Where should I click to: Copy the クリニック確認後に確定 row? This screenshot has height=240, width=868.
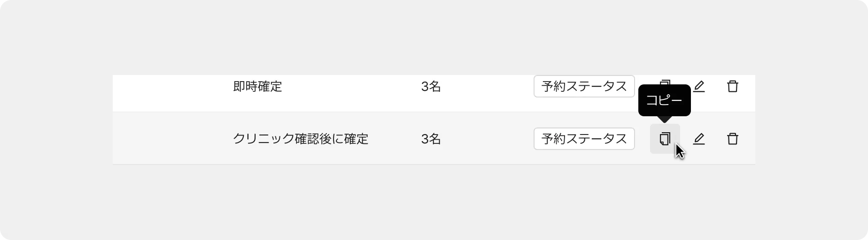coord(665,139)
